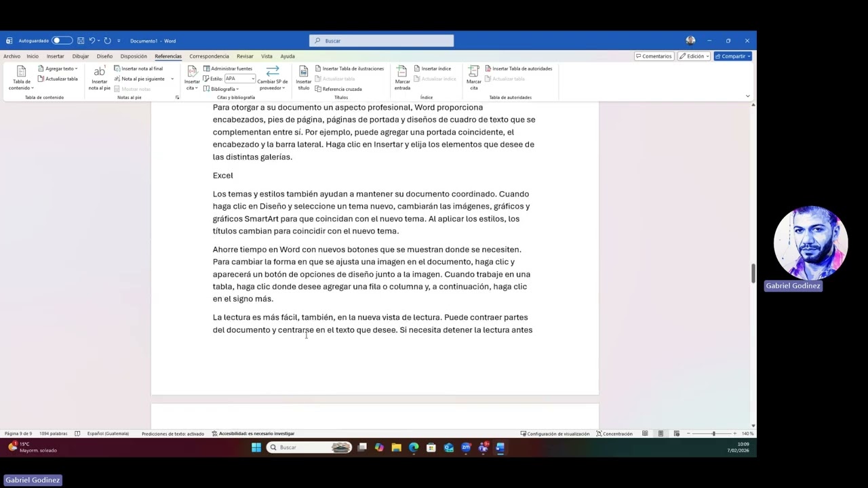Viewport: 868px width, 488px height.
Task: Click the Insertar título caption button
Action: (303, 78)
